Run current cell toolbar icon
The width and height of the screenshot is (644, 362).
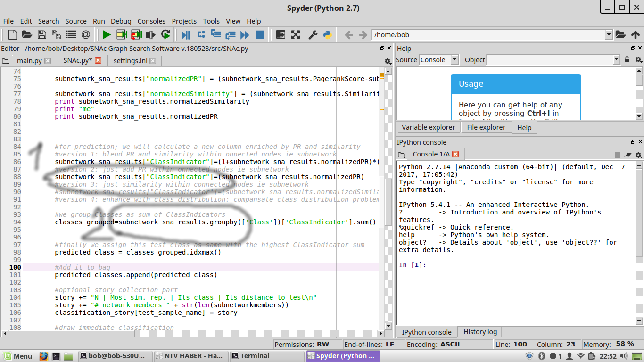pos(122,34)
